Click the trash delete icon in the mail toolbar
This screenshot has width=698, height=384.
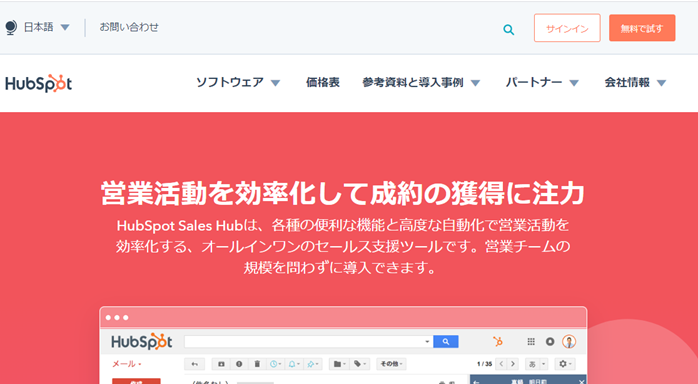[x=257, y=364]
